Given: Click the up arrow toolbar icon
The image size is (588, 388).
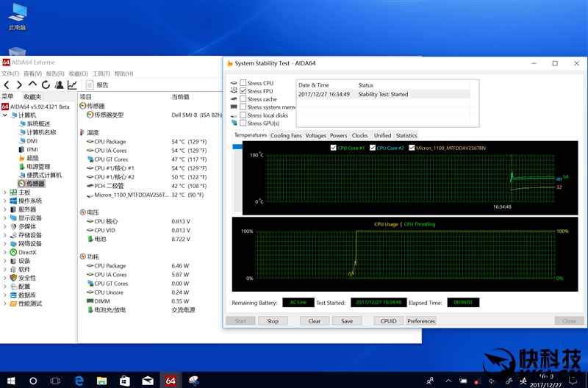Looking at the screenshot, I should click(32, 85).
